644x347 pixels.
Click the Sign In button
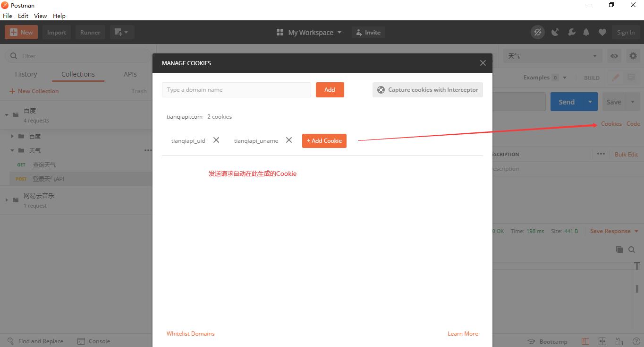[626, 32]
